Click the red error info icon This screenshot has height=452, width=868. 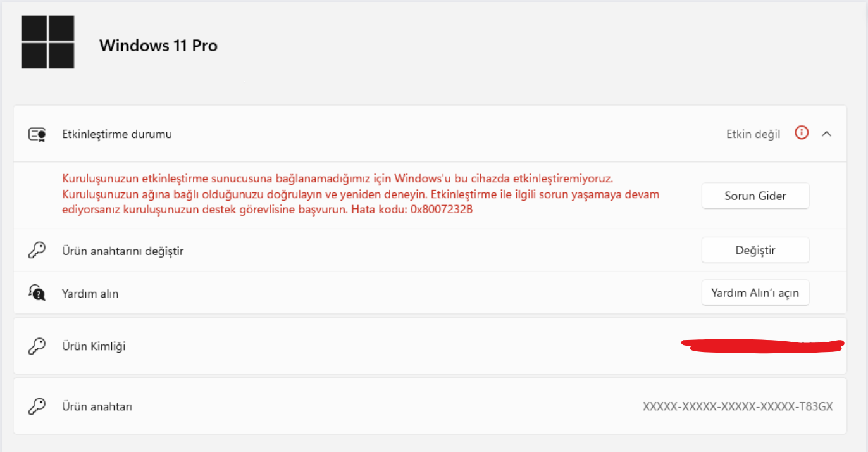tap(802, 133)
